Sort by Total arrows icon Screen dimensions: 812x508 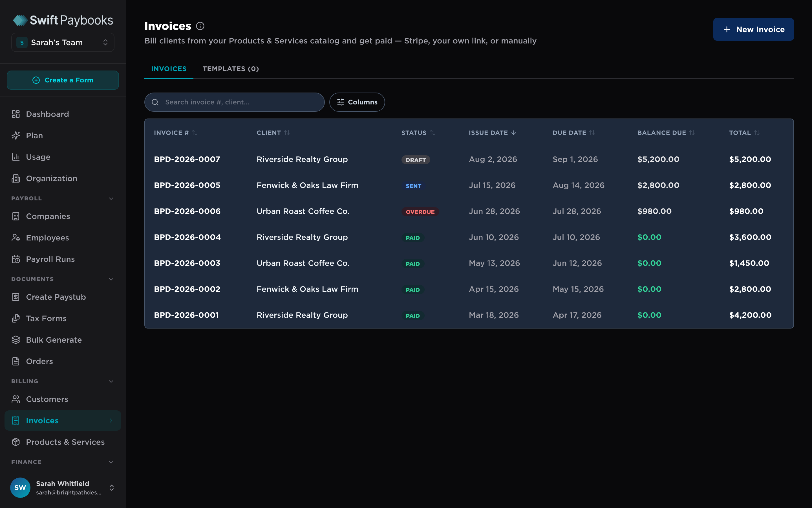pyautogui.click(x=757, y=133)
